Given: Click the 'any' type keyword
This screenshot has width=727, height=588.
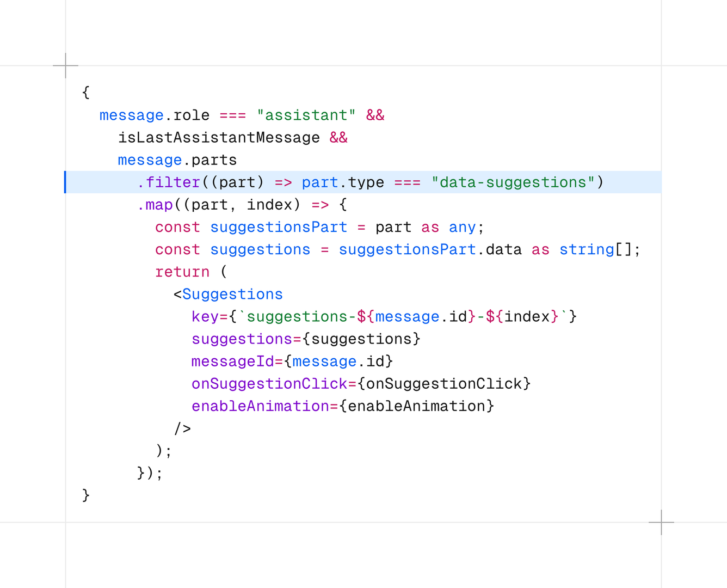Looking at the screenshot, I should point(462,227).
